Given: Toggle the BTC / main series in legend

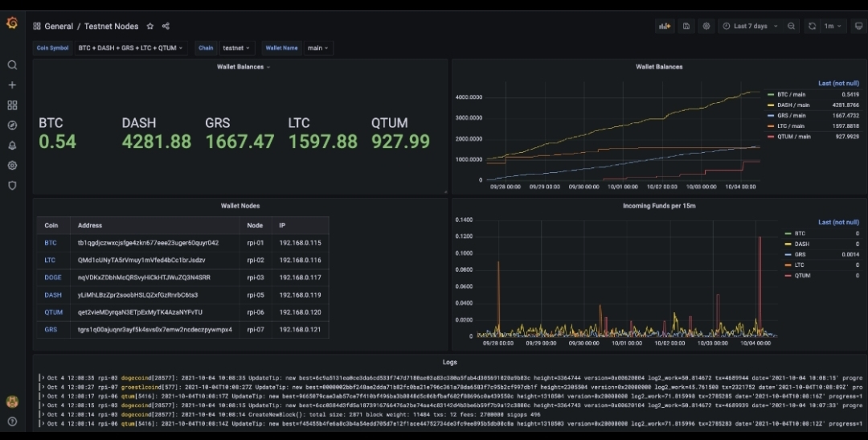Looking at the screenshot, I should tap(792, 95).
